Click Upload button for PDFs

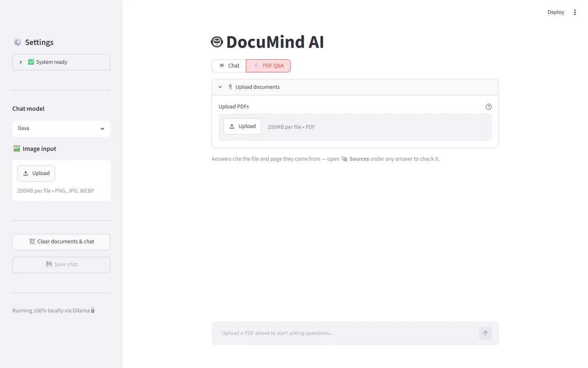pyautogui.click(x=242, y=126)
